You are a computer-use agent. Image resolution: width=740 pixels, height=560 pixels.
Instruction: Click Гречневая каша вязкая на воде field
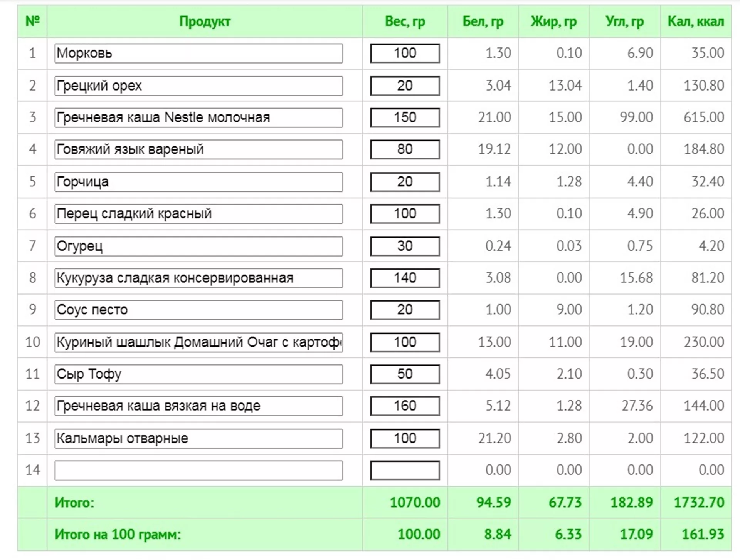pos(198,406)
